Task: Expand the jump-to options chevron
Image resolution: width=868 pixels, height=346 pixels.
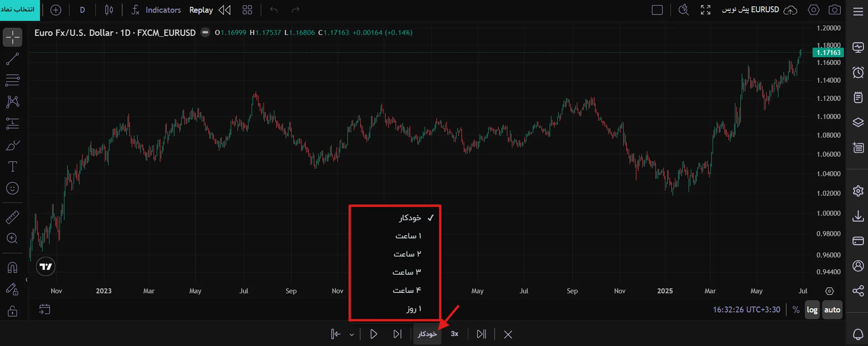Action: 352,335
